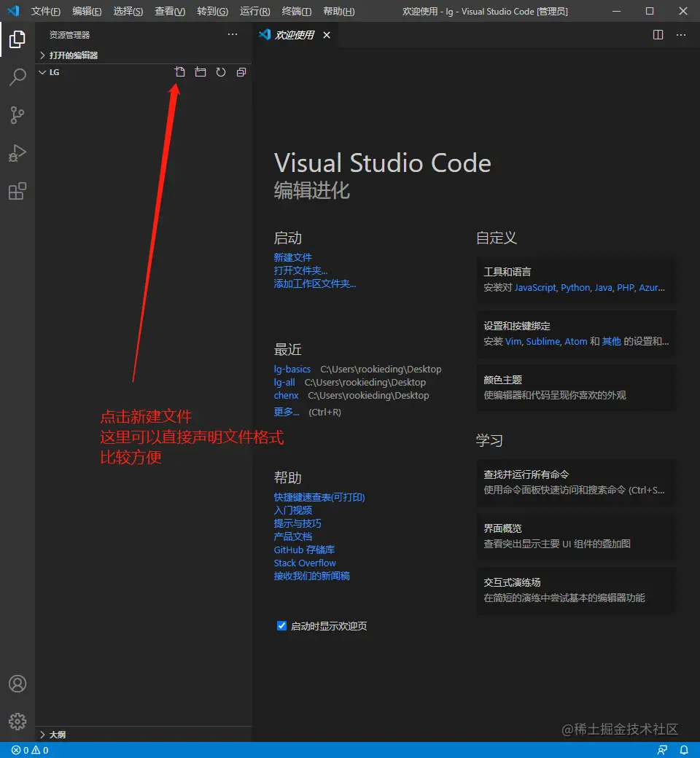700x758 pixels.
Task: Open the 查看(V) menu
Action: tap(170, 11)
